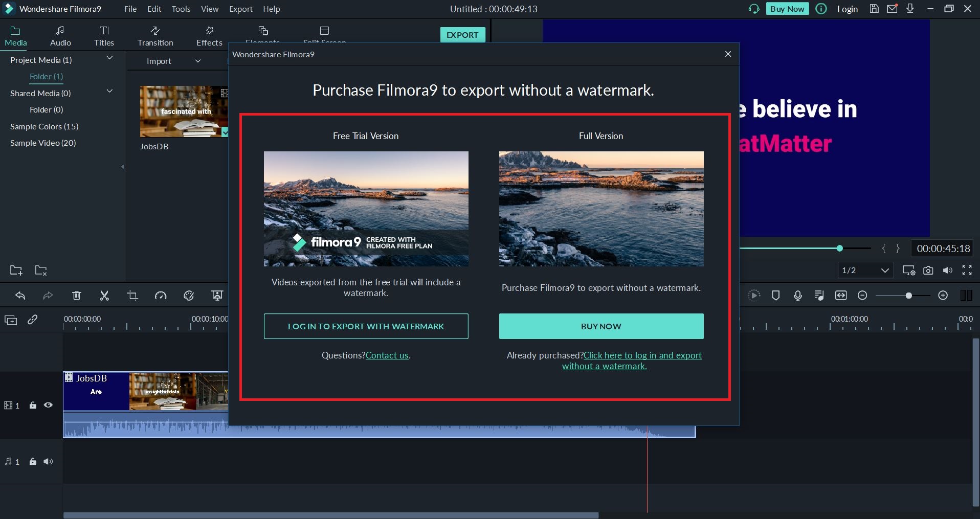Select the JobsDB media thumbnail
This screenshot has height=519, width=980.
click(x=184, y=111)
